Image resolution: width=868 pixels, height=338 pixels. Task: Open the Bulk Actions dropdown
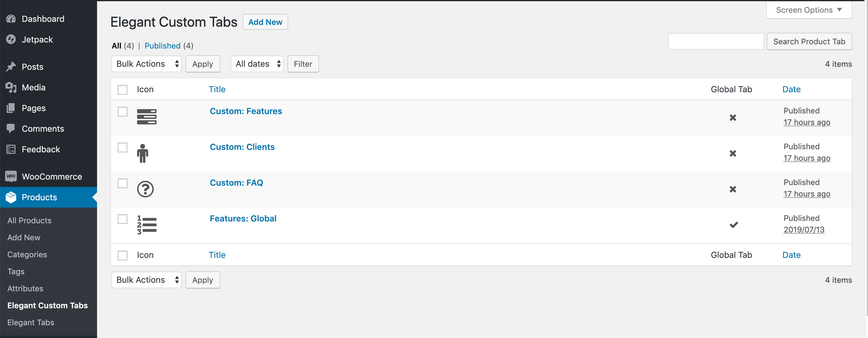coord(146,64)
